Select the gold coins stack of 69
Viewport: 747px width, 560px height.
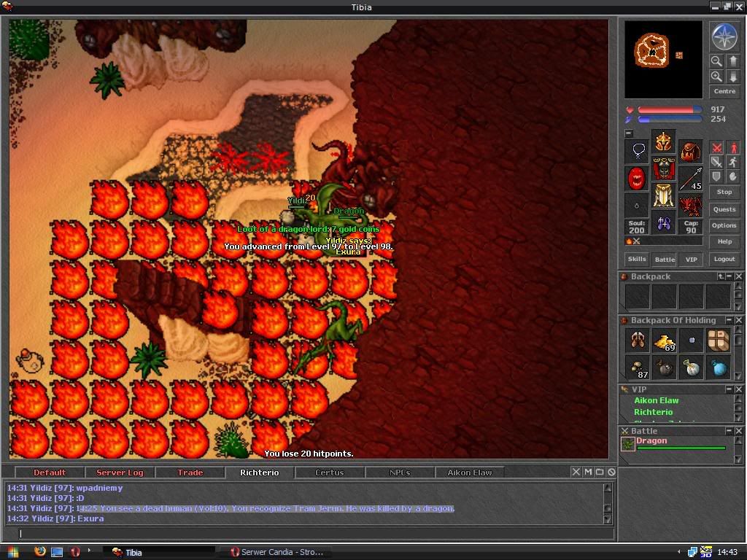(x=664, y=341)
